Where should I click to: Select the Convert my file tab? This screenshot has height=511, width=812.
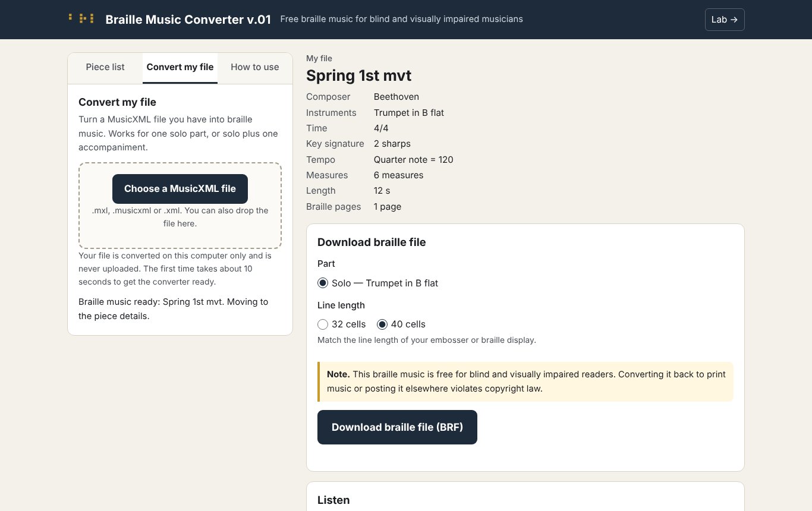180,67
